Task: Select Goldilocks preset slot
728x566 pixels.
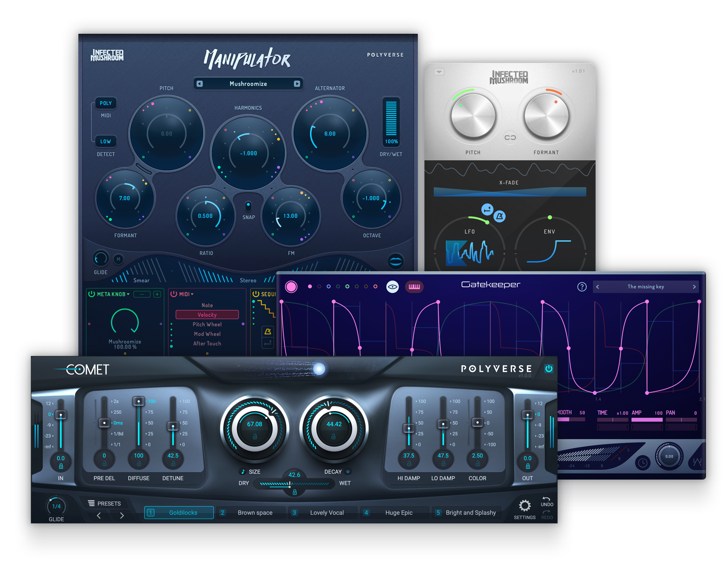Action: pos(179,513)
